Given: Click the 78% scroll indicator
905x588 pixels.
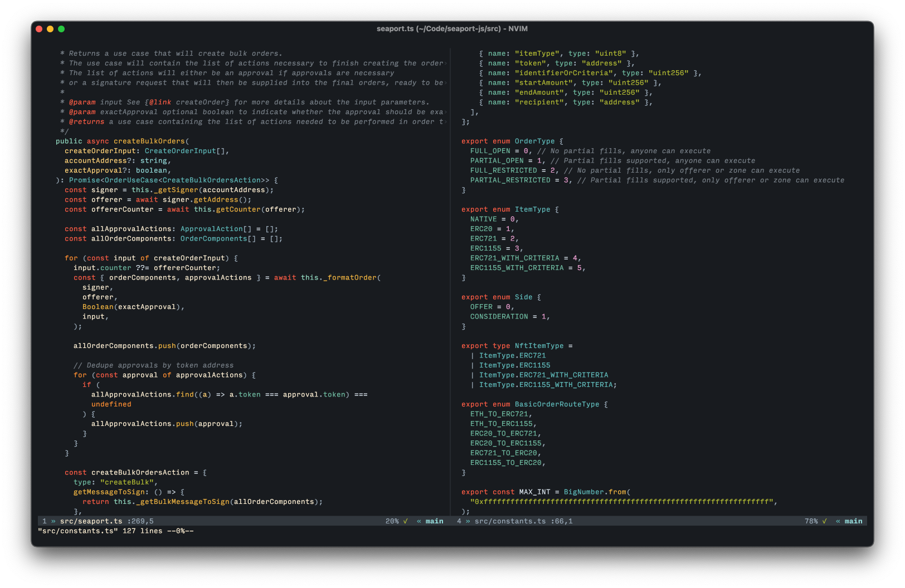Looking at the screenshot, I should (811, 521).
